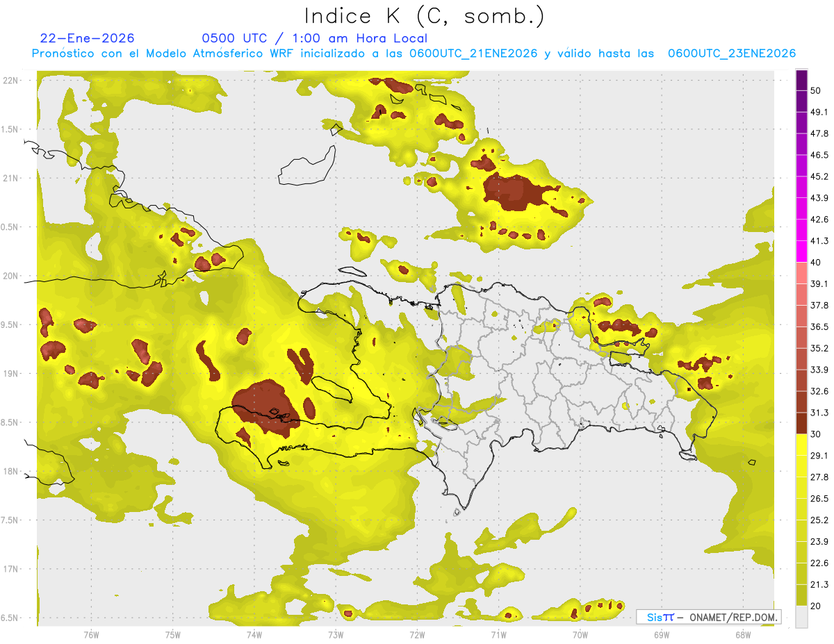Click the '17N' latitude label
The width and height of the screenshot is (834, 644).
[x=10, y=569]
